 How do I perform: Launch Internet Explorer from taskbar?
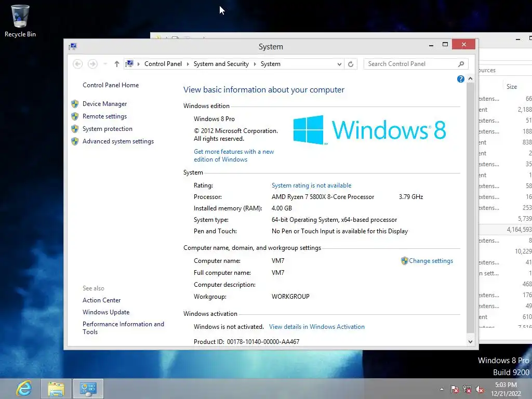24,389
